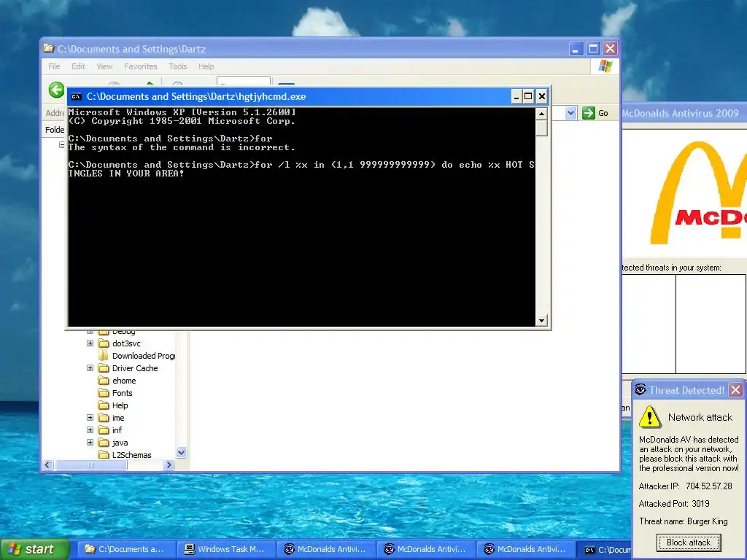The image size is (747, 560).
Task: Select the java folder icon
Action: point(104,443)
